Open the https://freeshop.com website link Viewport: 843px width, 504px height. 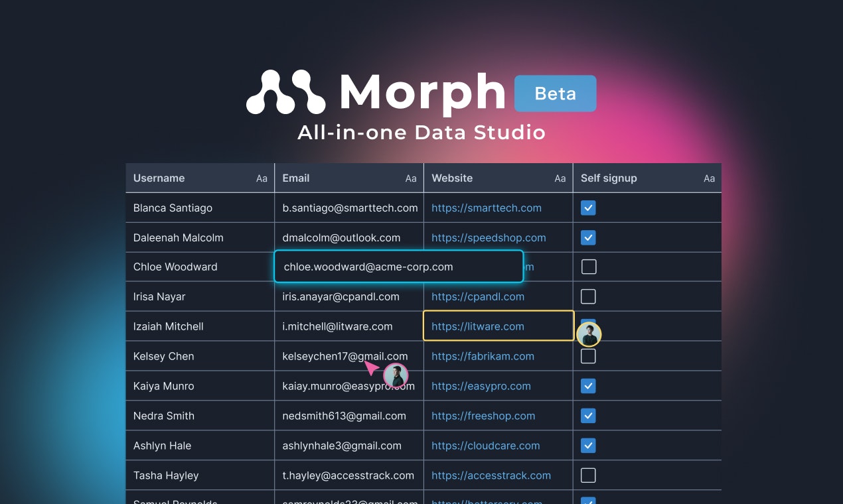(x=483, y=416)
